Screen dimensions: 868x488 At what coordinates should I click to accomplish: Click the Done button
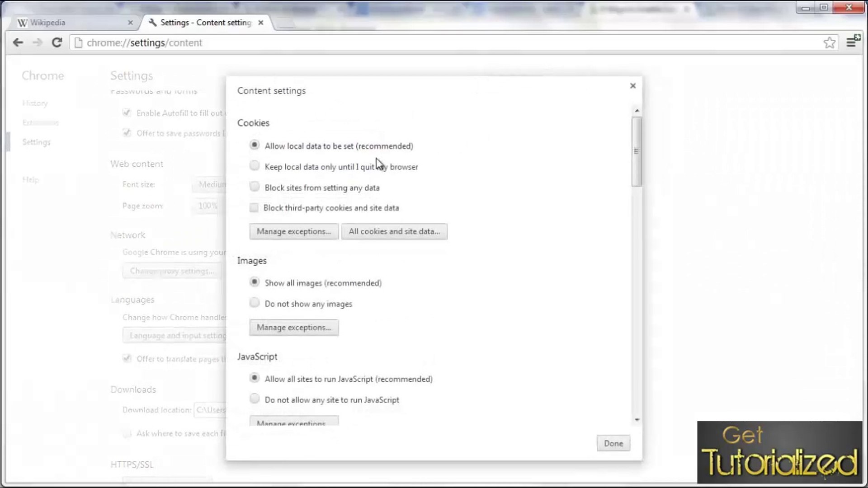pos(613,443)
